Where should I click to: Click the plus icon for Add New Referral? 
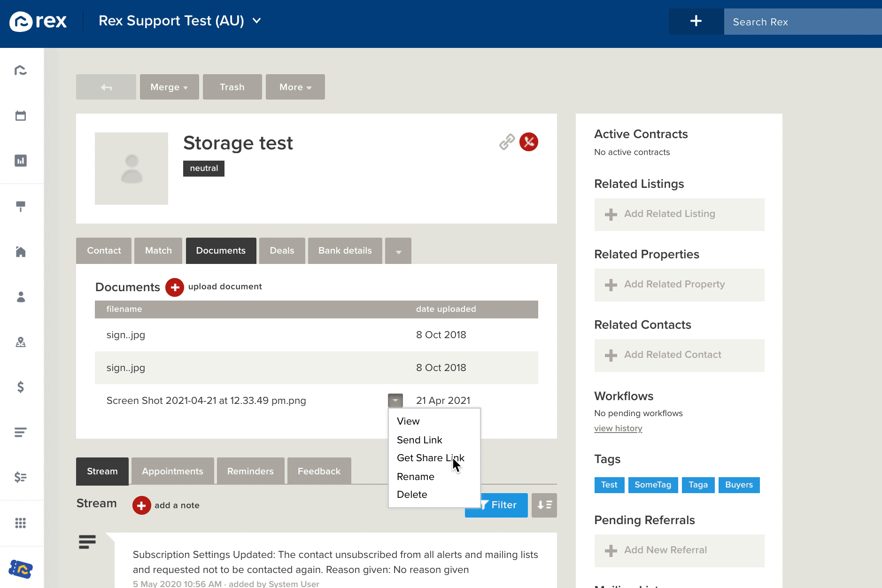pos(611,550)
